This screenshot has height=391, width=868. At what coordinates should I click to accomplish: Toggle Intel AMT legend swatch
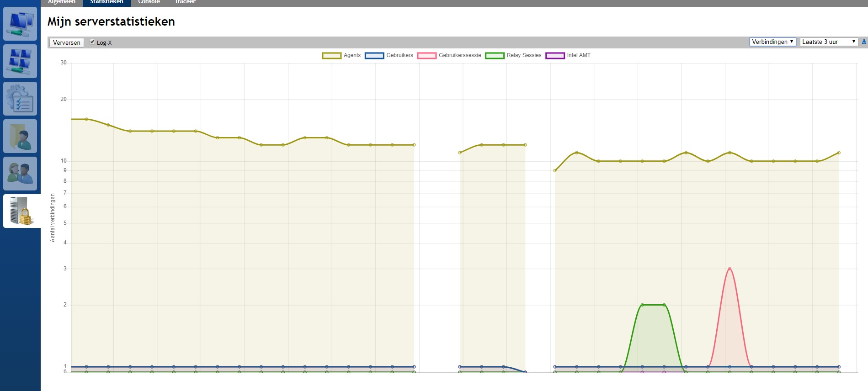[x=555, y=56]
